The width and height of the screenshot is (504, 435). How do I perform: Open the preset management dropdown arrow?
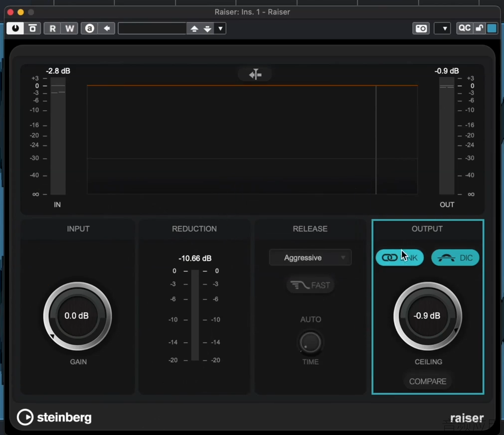point(220,28)
